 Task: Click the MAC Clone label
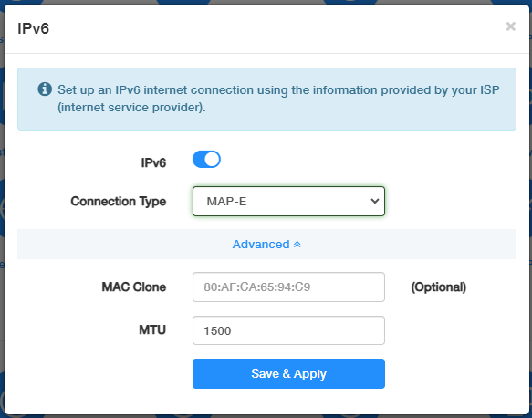pyautogui.click(x=134, y=287)
